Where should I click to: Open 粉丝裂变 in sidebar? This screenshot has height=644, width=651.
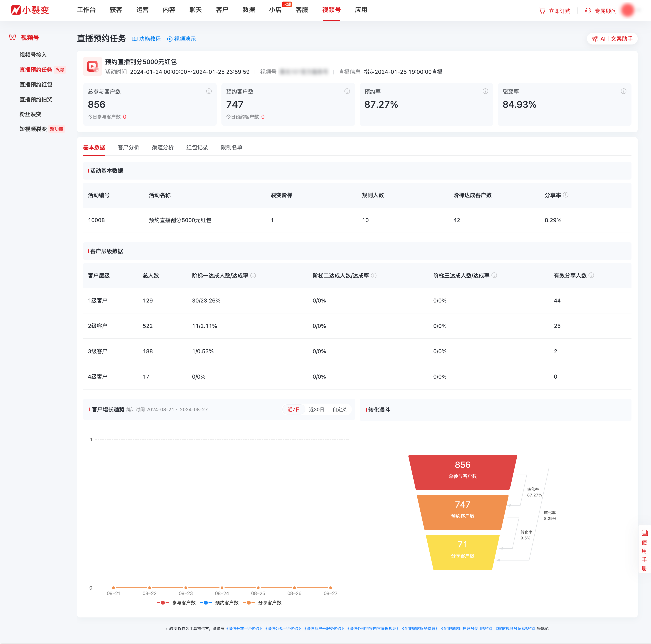click(x=30, y=114)
